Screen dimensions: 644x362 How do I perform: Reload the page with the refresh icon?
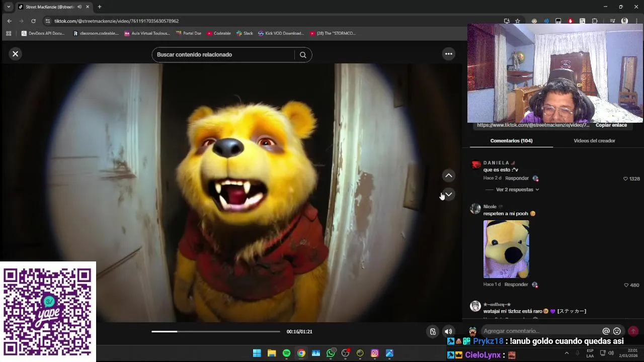(33, 21)
